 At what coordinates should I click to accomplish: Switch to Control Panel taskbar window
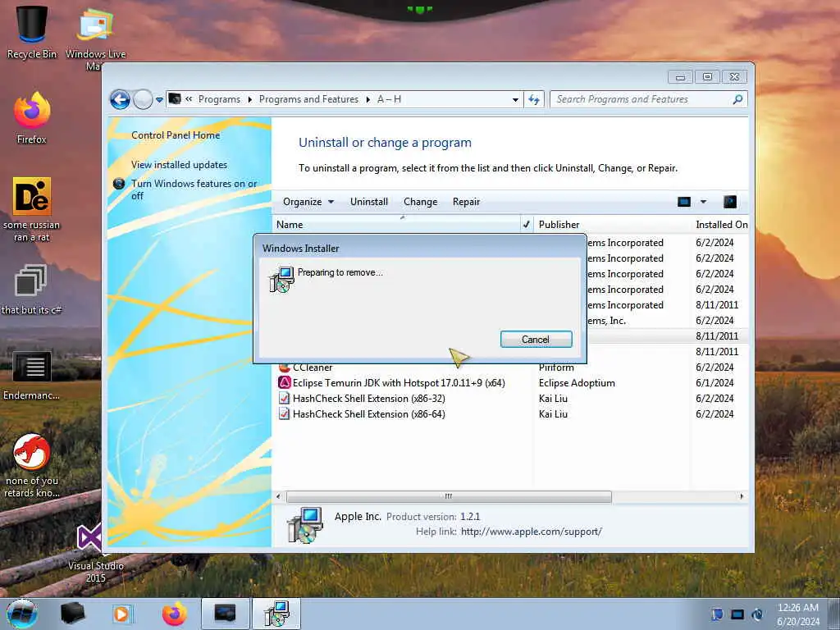tap(225, 614)
